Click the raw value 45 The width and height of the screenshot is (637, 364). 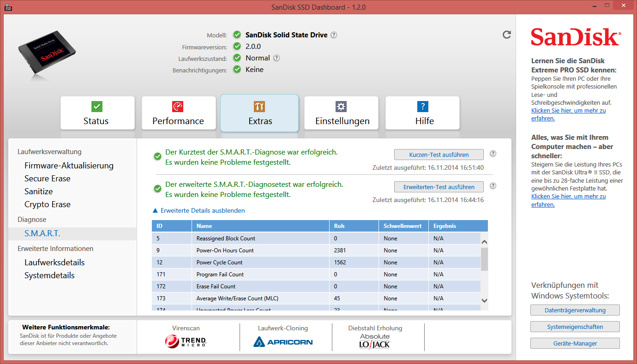337,298
